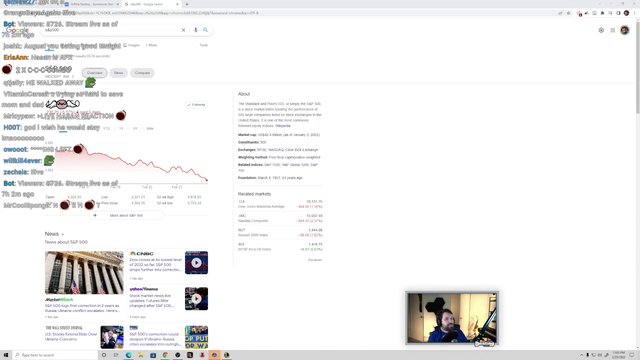Play the Yahoo Finance article video thumbnail
Viewport: 640px width, 360px height.
click(x=196, y=299)
